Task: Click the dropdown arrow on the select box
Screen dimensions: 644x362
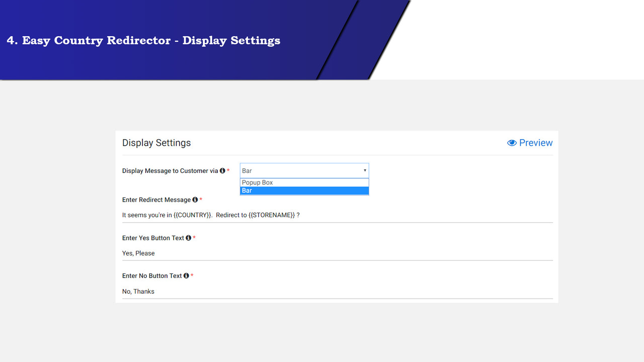Action: 365,170
